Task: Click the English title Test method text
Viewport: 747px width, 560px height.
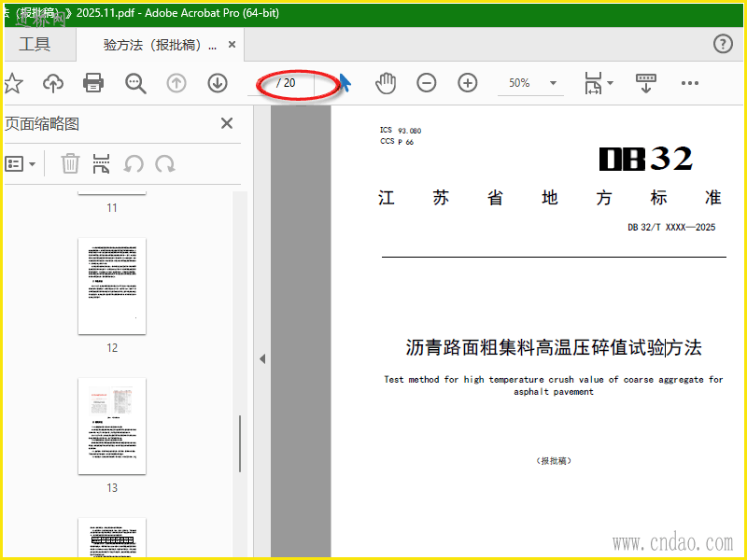Action: tap(554, 385)
